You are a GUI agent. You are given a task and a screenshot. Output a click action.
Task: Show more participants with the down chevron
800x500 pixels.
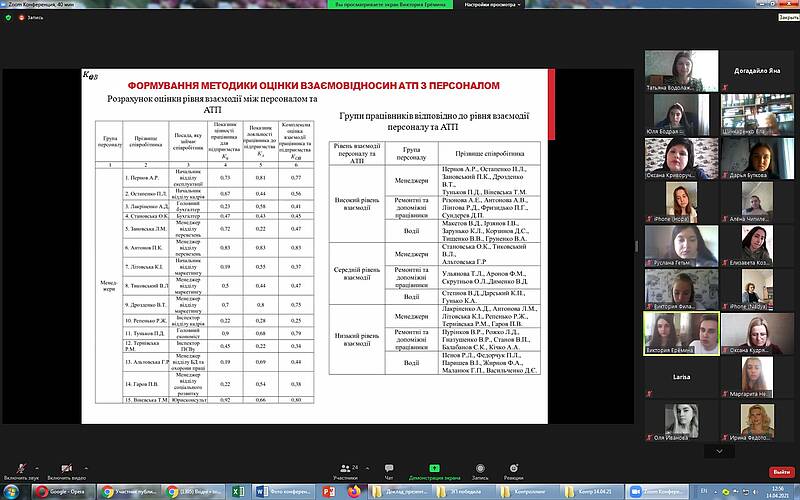click(719, 451)
